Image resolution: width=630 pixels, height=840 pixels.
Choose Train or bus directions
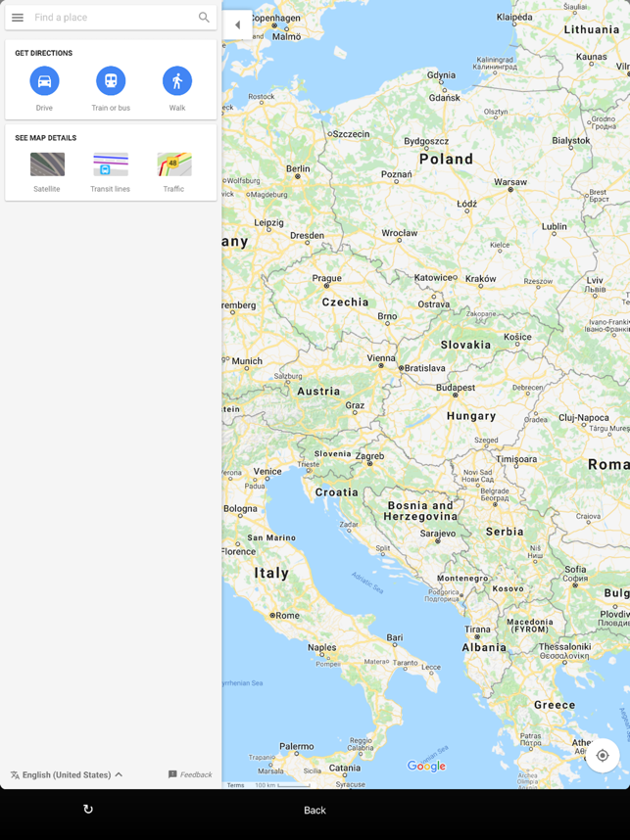111,81
